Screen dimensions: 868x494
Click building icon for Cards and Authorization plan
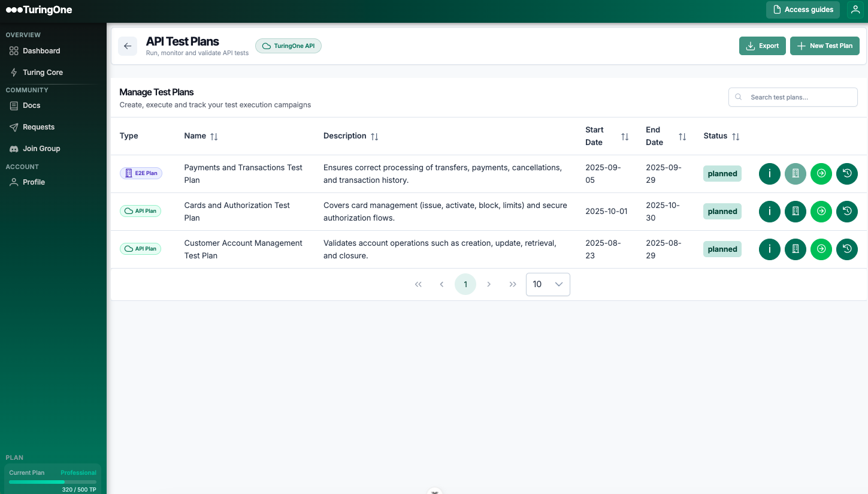point(795,212)
